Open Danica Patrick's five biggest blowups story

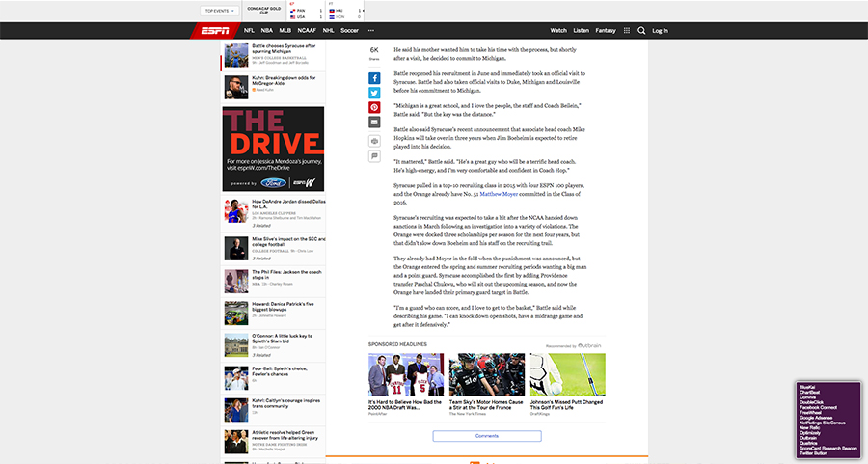[x=283, y=307]
